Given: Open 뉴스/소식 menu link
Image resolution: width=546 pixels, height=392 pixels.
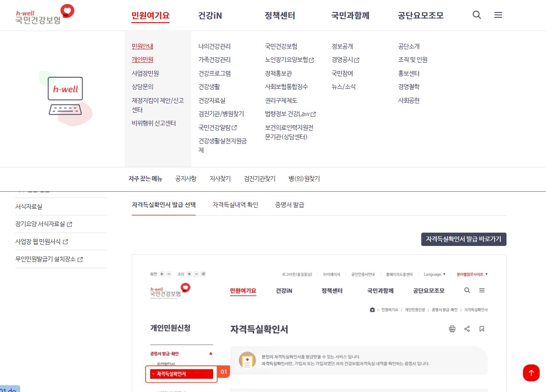Looking at the screenshot, I should click(x=344, y=87).
